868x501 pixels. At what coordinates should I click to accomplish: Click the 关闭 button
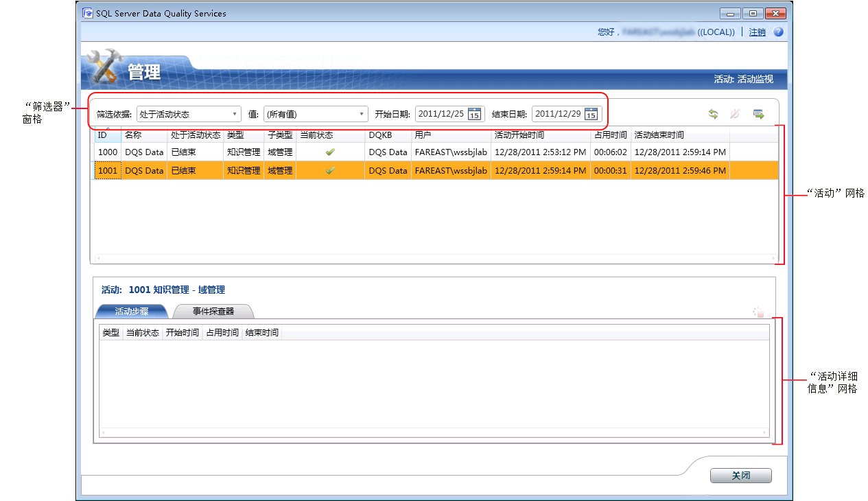(x=740, y=476)
